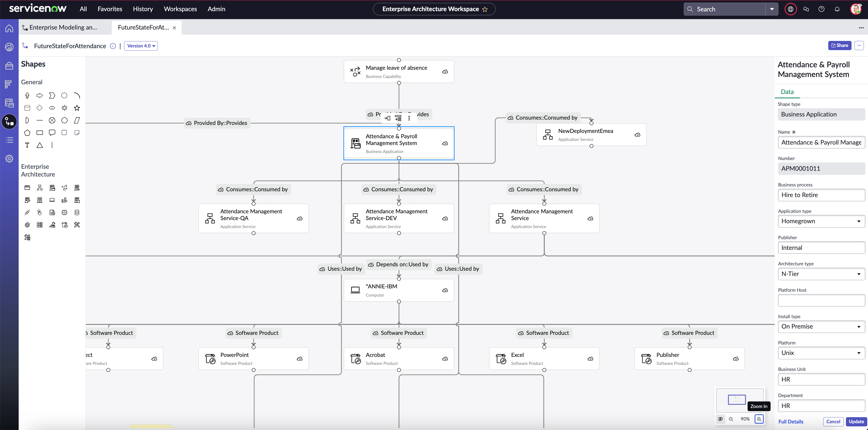The image size is (868, 430).
Task: Click the empty Platform Host field
Action: click(821, 300)
